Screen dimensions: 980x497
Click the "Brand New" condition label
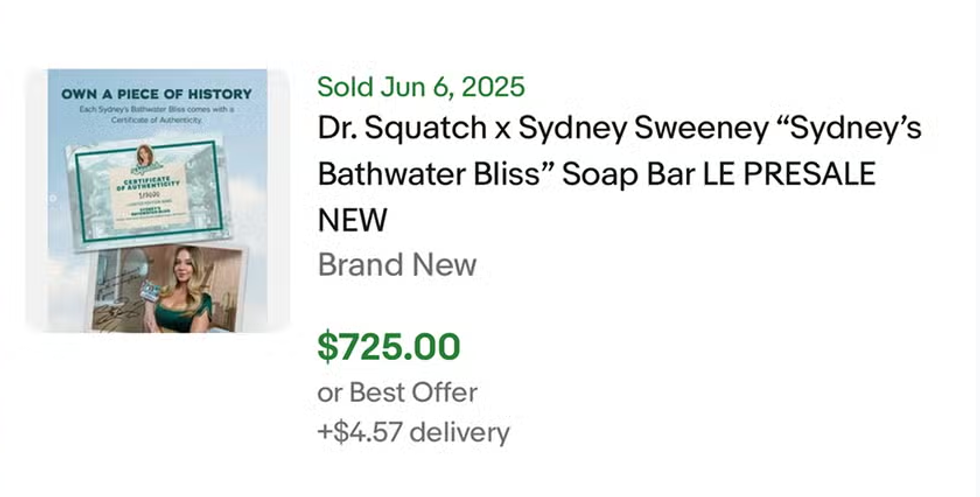coord(397,265)
